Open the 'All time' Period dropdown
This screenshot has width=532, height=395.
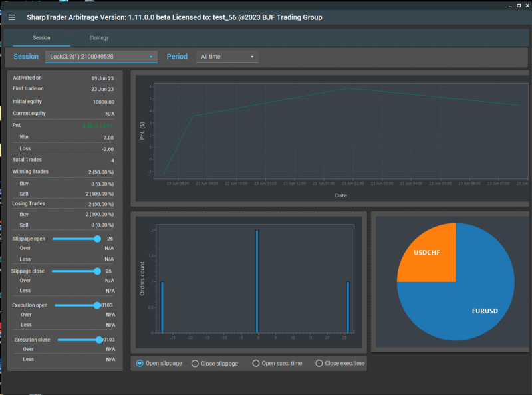[226, 57]
